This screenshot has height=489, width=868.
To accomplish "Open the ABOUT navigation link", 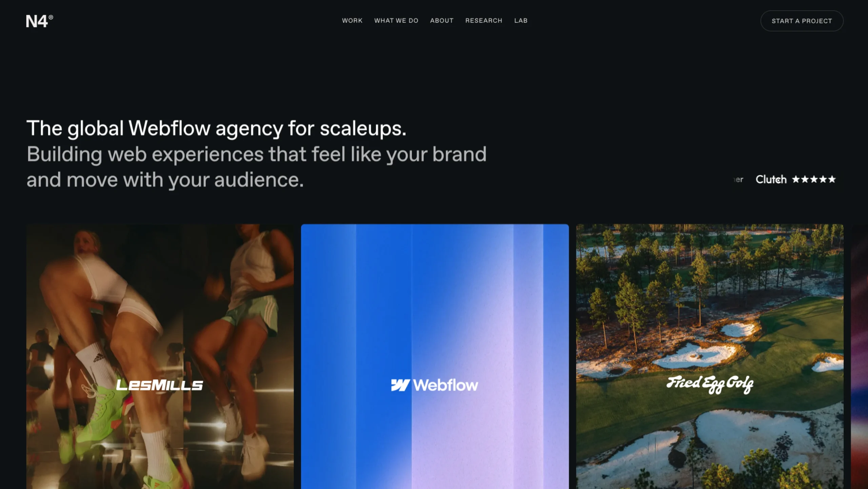I will click(441, 21).
